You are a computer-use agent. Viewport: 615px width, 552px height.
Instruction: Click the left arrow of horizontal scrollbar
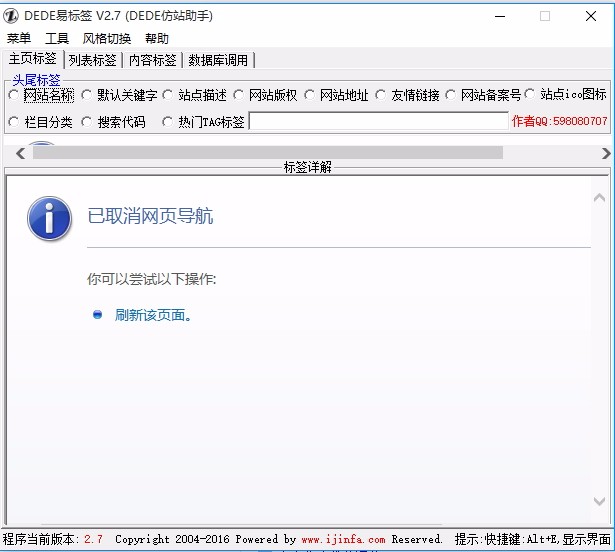click(20, 153)
